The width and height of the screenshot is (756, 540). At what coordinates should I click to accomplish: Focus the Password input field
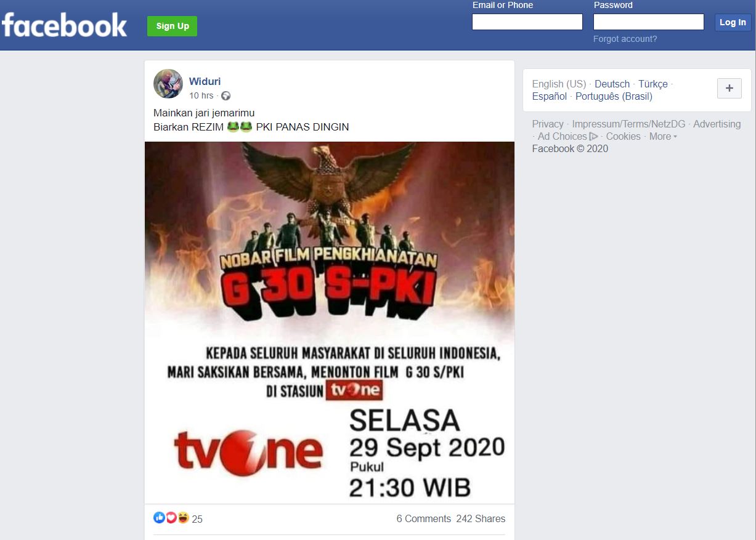coord(649,22)
